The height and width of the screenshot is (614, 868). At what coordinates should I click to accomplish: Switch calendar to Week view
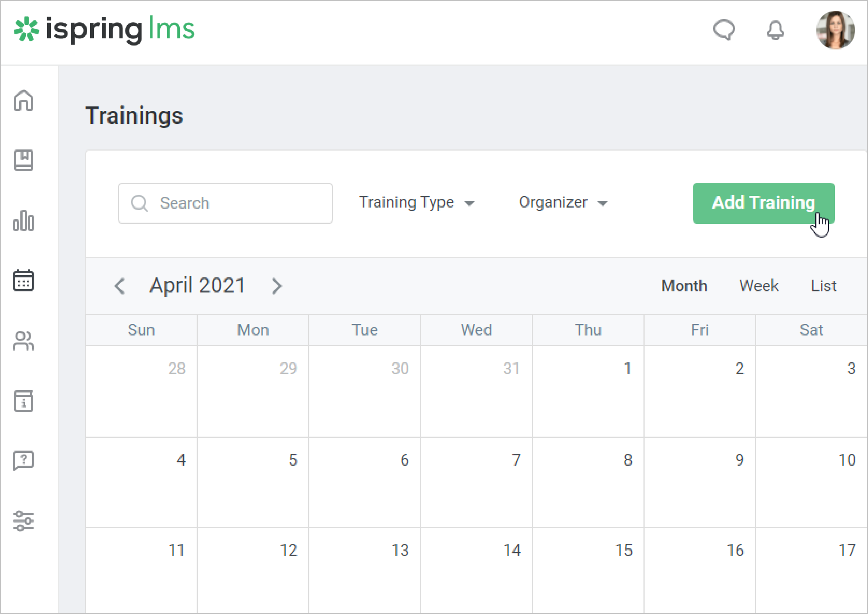point(759,285)
